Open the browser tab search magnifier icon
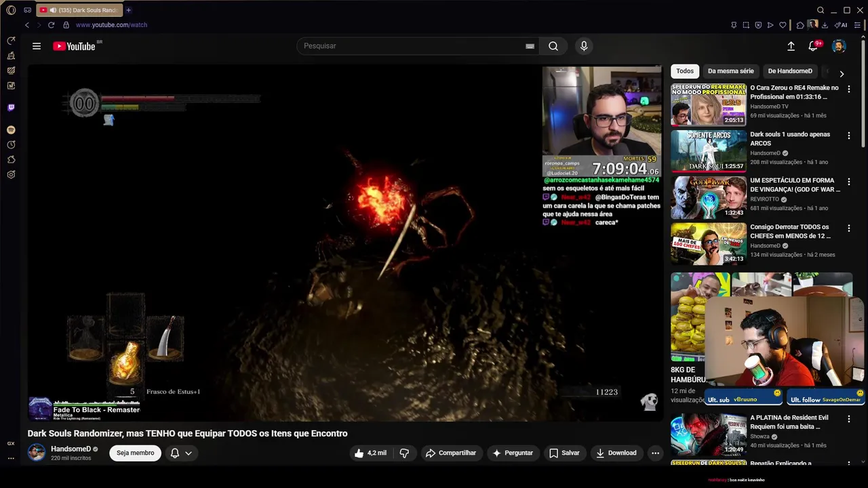868x488 pixels. [821, 10]
